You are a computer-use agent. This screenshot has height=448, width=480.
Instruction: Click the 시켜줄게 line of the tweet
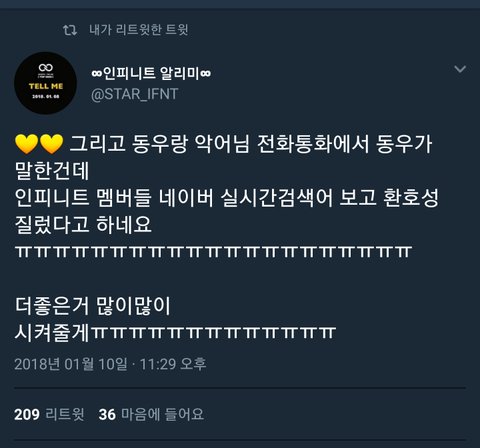point(175,332)
